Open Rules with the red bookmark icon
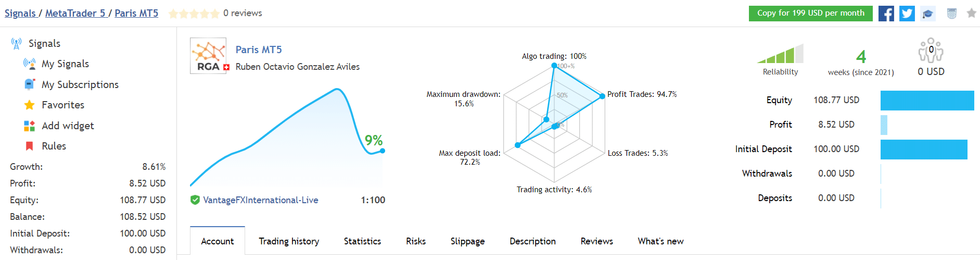This screenshot has height=260, width=980. [30, 146]
